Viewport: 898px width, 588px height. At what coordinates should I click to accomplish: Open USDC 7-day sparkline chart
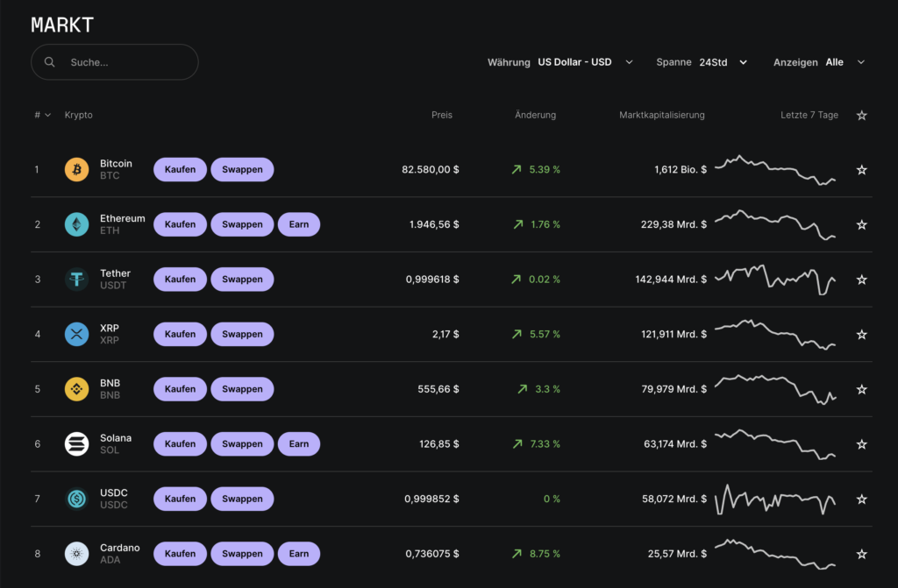coord(775,499)
